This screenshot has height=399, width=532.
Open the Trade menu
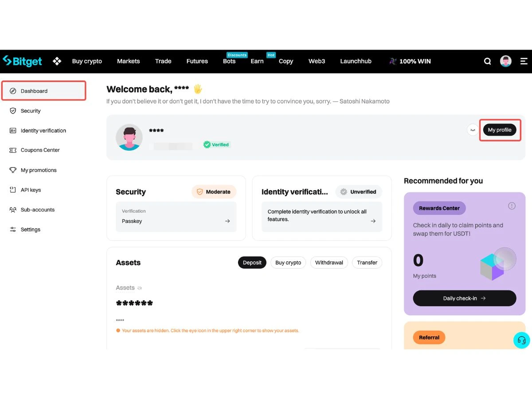point(163,61)
